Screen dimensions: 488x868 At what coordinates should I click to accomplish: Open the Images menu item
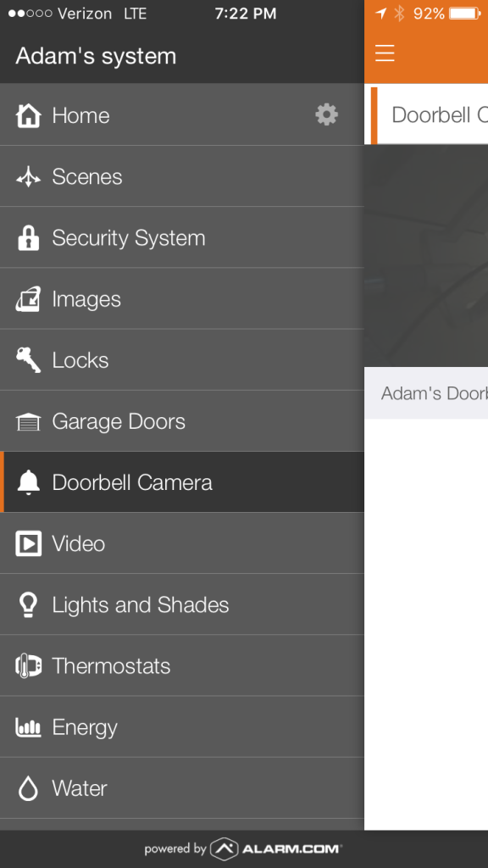pyautogui.click(x=182, y=299)
